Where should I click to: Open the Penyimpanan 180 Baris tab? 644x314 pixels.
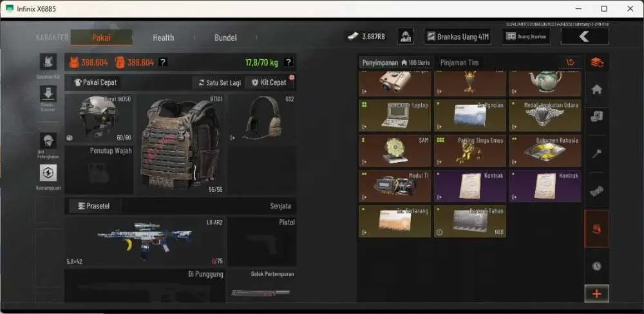396,62
